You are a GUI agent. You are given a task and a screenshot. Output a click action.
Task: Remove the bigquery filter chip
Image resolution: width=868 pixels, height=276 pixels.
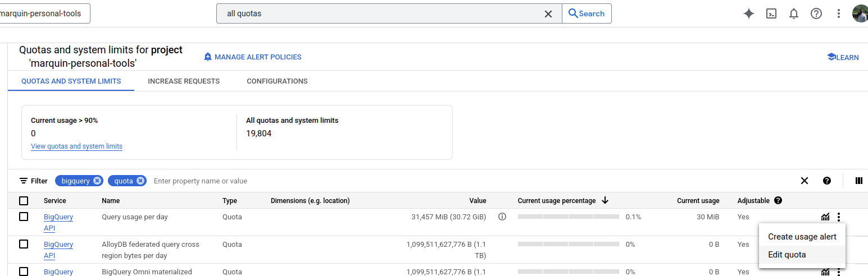[97, 181]
